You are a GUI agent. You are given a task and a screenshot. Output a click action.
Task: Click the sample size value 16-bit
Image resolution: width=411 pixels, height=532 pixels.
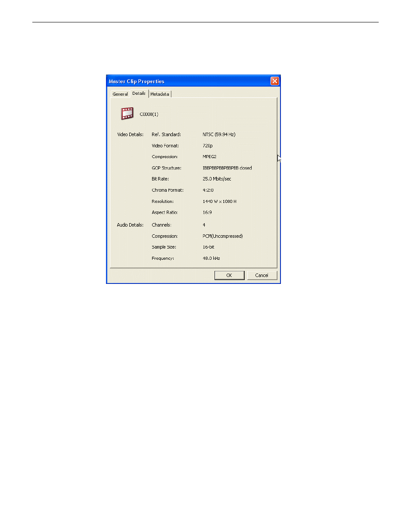click(209, 247)
